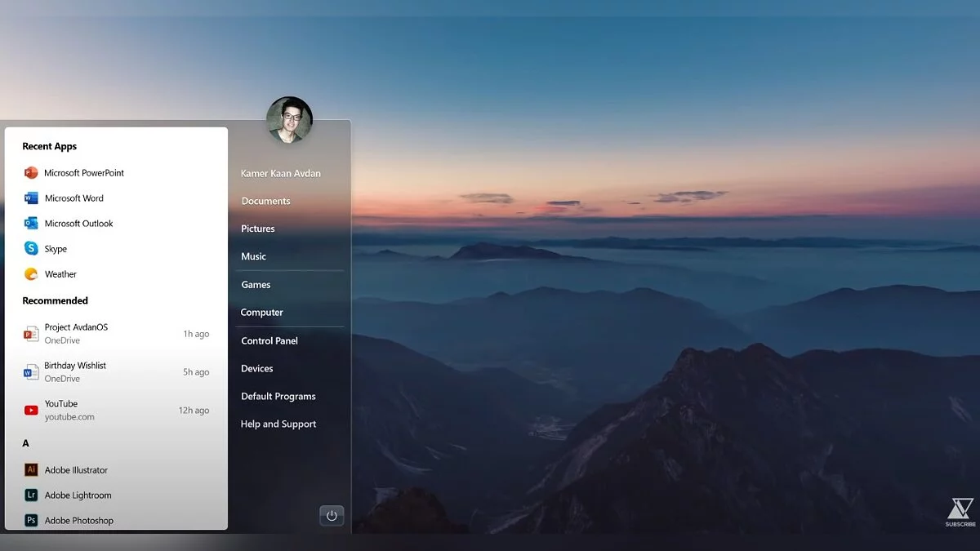Open Adobe Lightroom
The height and width of the screenshot is (551, 980).
pyautogui.click(x=78, y=495)
